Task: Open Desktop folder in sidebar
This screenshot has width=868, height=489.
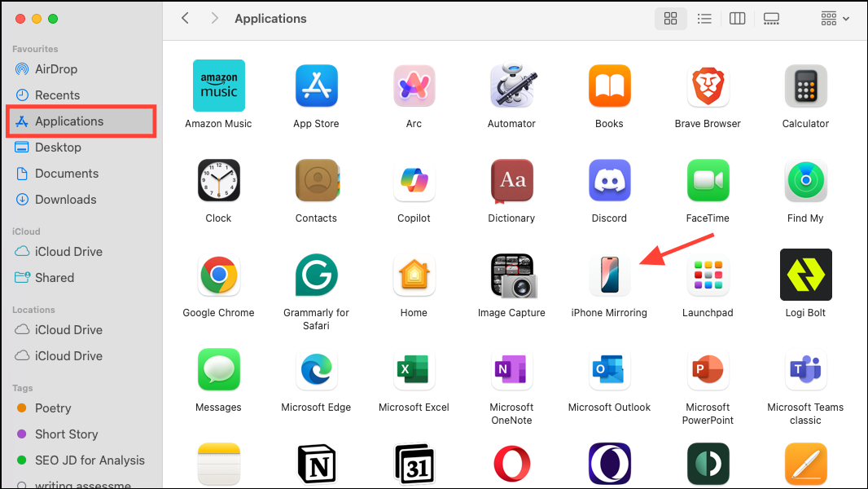Action: [81, 148]
